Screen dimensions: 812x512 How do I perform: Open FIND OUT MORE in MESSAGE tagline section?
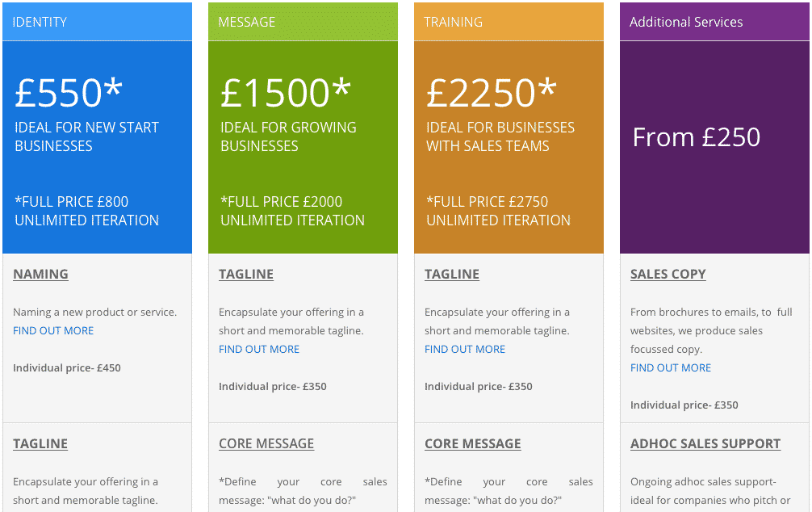[259, 350]
